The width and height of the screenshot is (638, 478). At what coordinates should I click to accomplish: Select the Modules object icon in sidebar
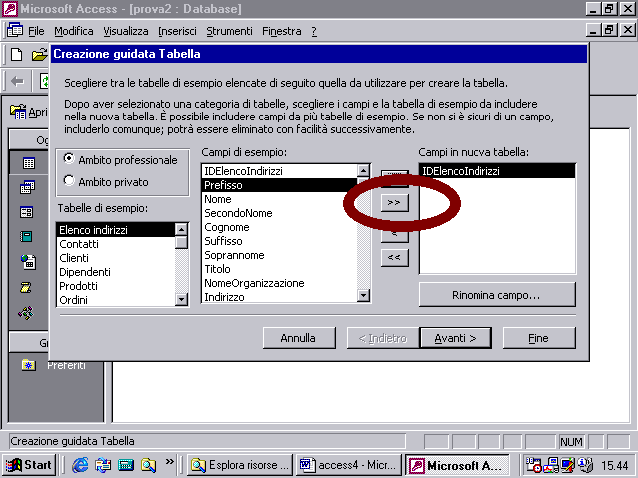[x=26, y=313]
